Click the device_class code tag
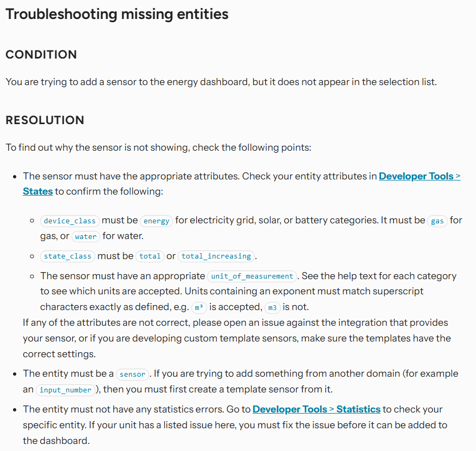Viewport: 476px width, 451px height. click(69, 221)
